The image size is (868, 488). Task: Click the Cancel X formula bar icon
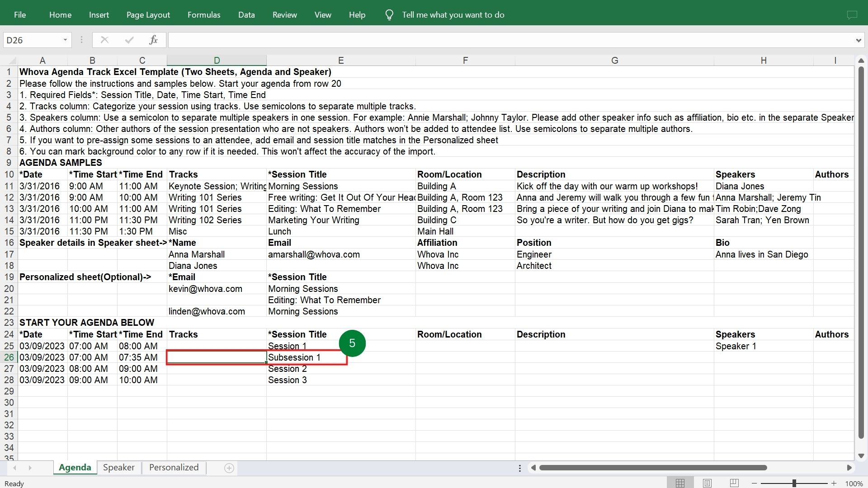point(104,40)
